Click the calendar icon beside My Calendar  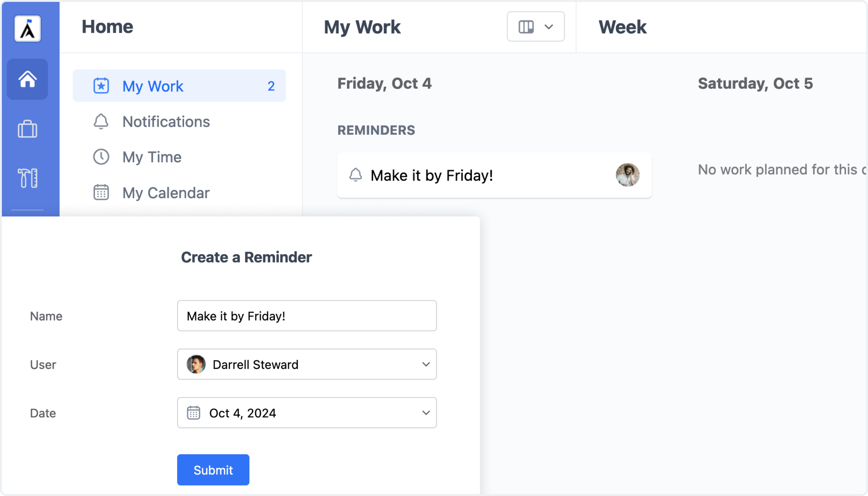pyautogui.click(x=101, y=193)
